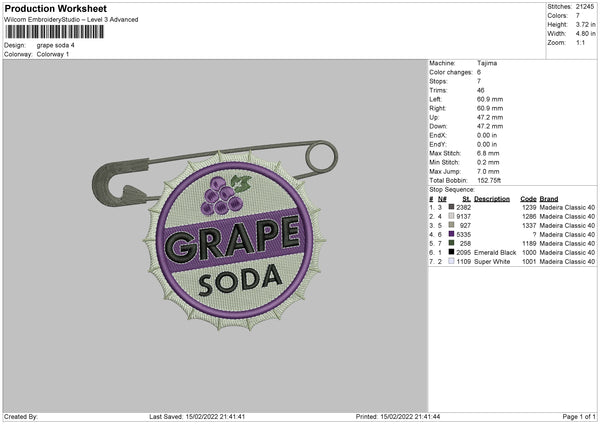Viewport: 600px width, 424px height.
Task: Click the 'Code' column header
Action: tap(528, 199)
